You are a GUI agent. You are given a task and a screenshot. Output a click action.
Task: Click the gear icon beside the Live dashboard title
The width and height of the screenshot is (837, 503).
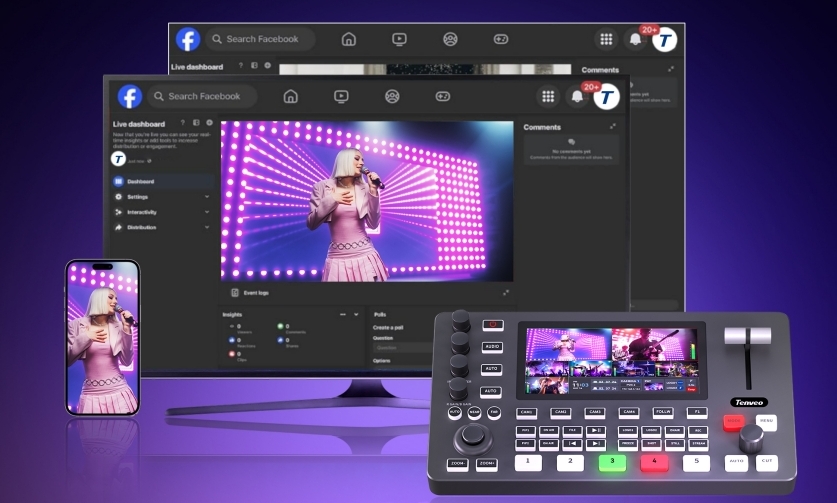209,123
